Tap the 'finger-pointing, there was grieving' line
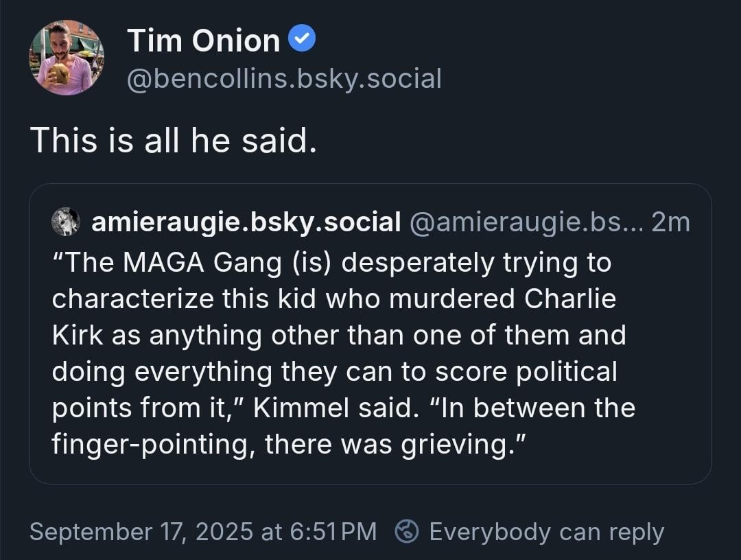Viewport: 741px width, 560px height. click(x=289, y=445)
